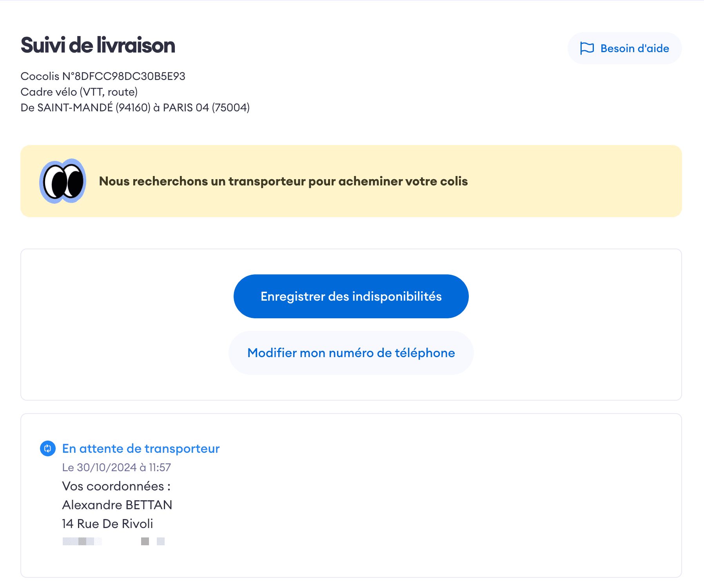Click the googly eyes icon in banner
Image resolution: width=704 pixels, height=588 pixels.
click(63, 181)
